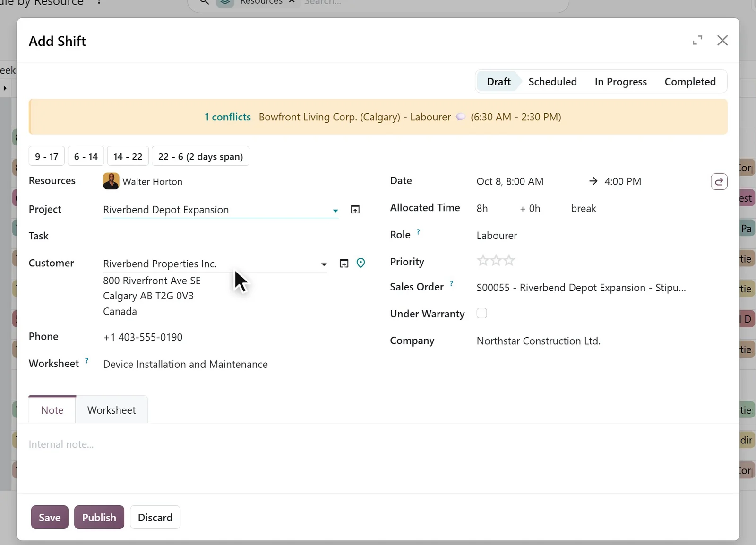
Task: Switch to the Note tab
Action: 52,410
